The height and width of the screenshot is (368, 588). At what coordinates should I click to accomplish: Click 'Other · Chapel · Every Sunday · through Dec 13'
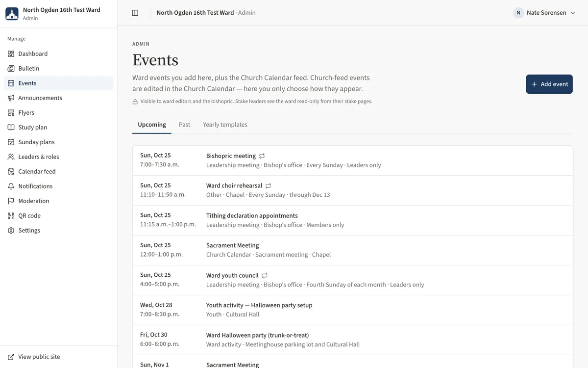click(268, 195)
